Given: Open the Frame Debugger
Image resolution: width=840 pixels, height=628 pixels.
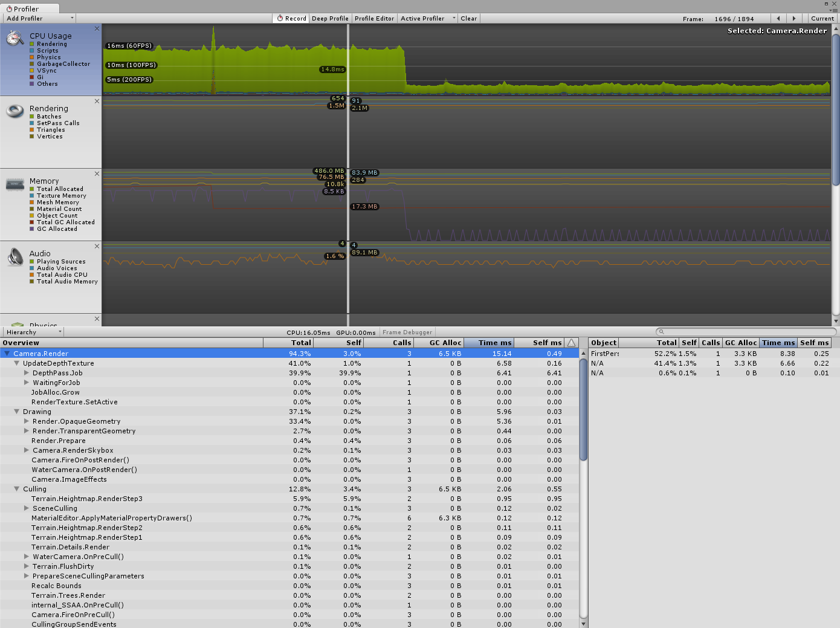Looking at the screenshot, I should click(407, 332).
